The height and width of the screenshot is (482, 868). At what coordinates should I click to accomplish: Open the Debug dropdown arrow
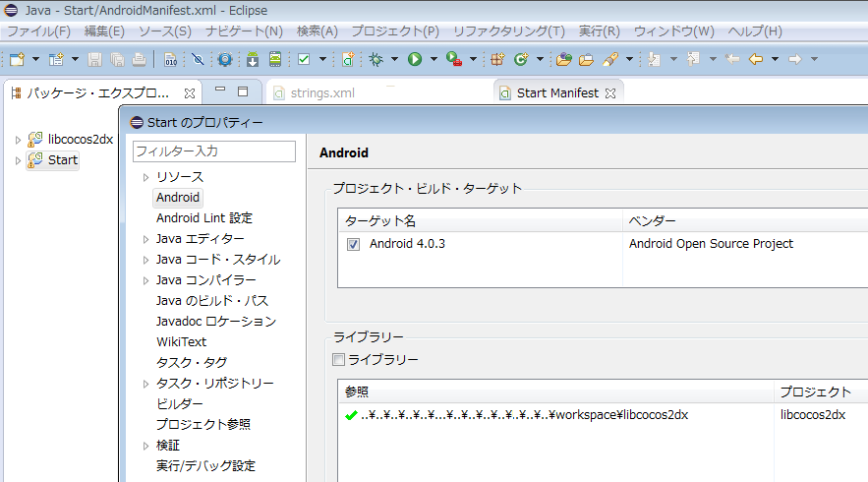pyautogui.click(x=395, y=59)
